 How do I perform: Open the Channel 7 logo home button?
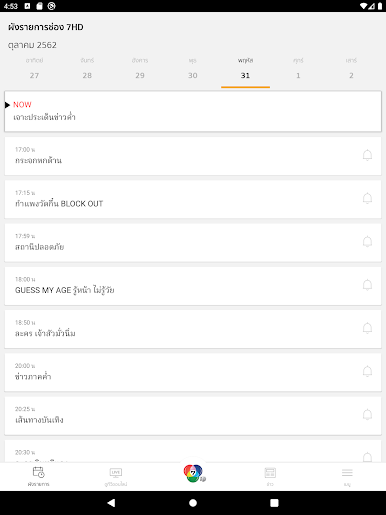click(x=193, y=473)
